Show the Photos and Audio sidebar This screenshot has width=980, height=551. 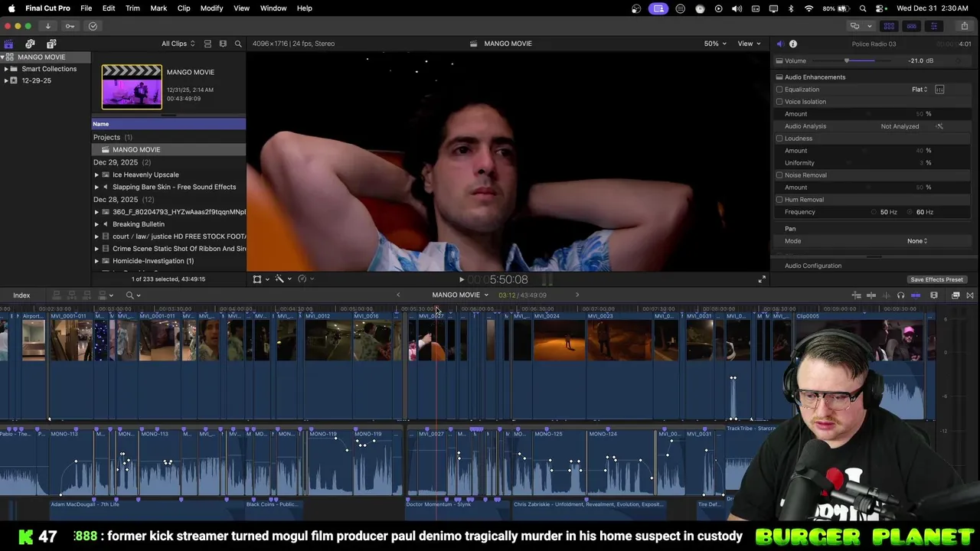coord(30,44)
